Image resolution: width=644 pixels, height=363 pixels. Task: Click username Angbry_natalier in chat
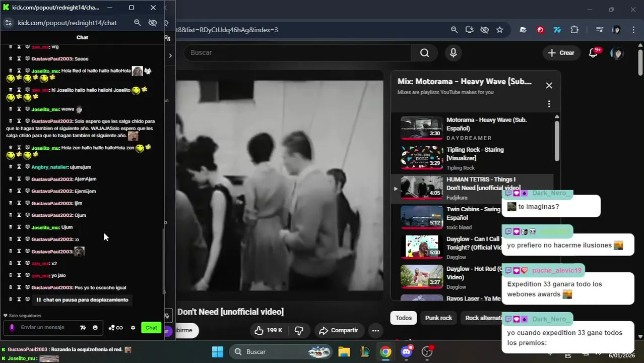pos(49,167)
